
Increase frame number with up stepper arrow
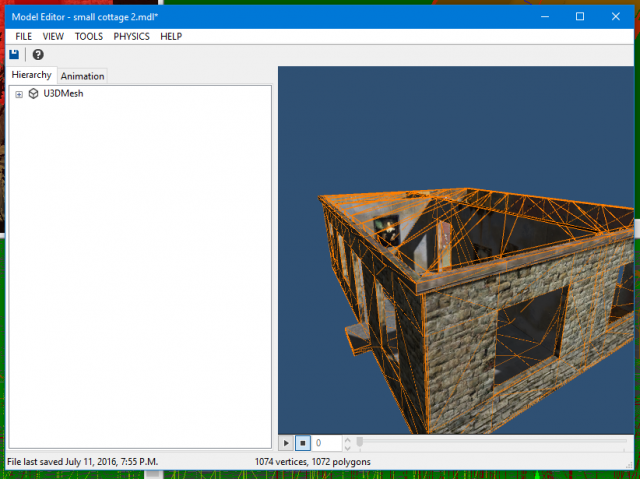[x=348, y=439]
